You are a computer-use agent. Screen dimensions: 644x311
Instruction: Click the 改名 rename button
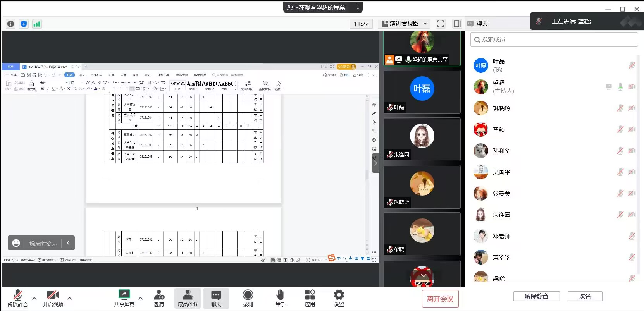tap(585, 296)
